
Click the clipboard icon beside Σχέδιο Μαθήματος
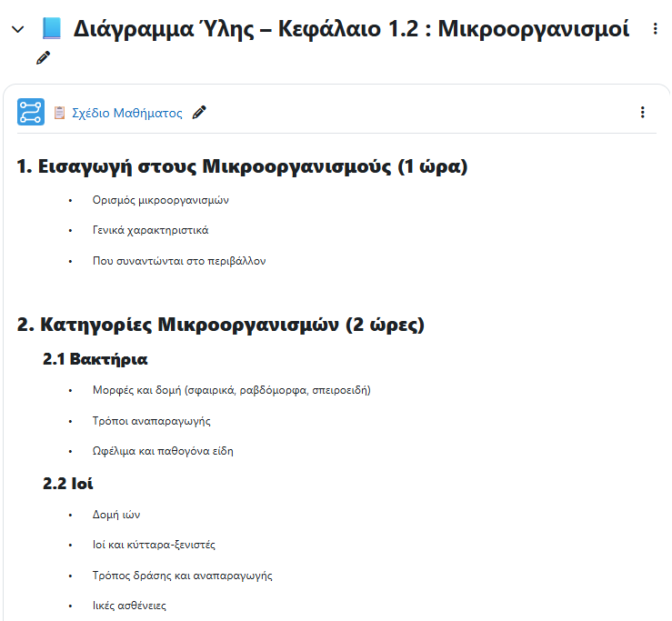click(x=59, y=113)
